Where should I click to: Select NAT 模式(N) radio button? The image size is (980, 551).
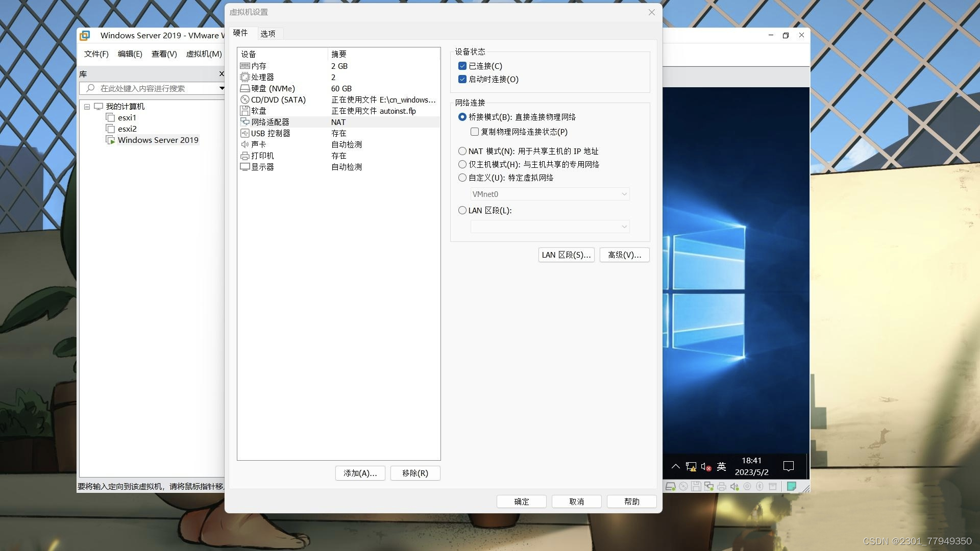[462, 151]
